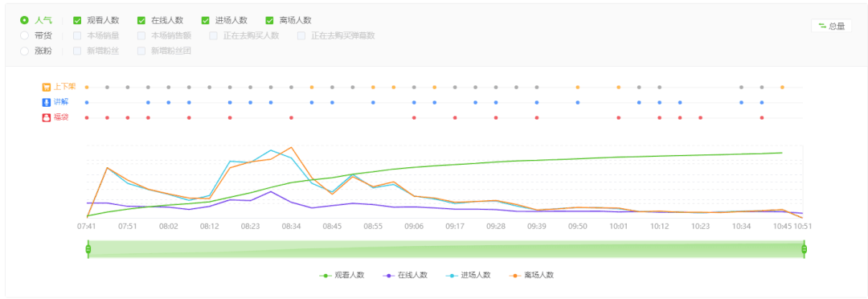Click the 10:23 axis label
The image size is (868, 299).
(700, 226)
